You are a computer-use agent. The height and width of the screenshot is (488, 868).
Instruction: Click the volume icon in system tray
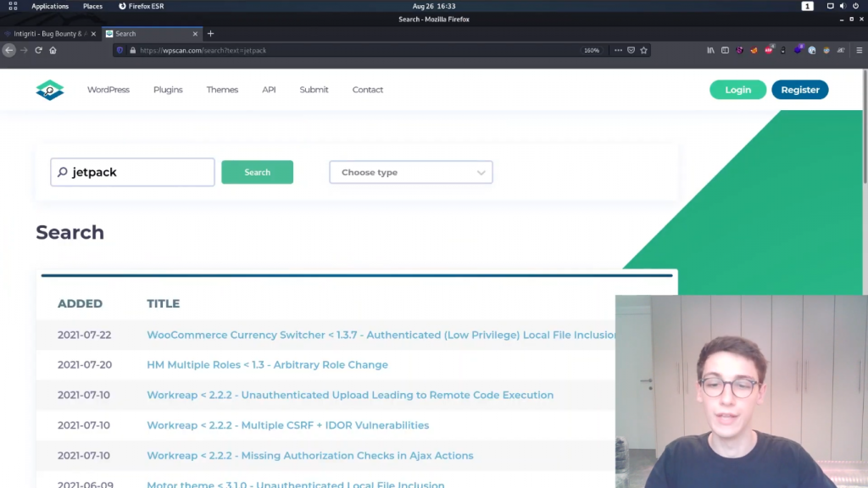point(843,6)
